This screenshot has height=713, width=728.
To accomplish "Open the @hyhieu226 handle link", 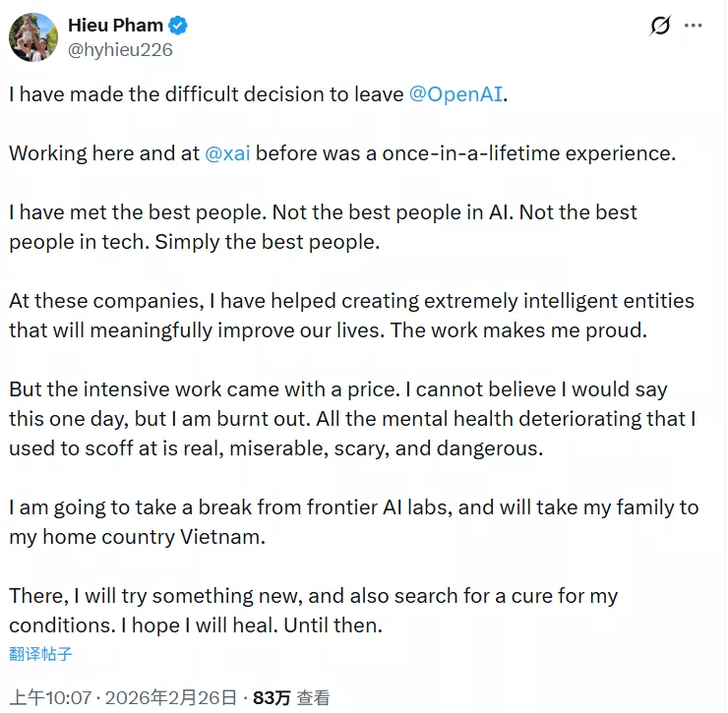I will [x=120, y=49].
